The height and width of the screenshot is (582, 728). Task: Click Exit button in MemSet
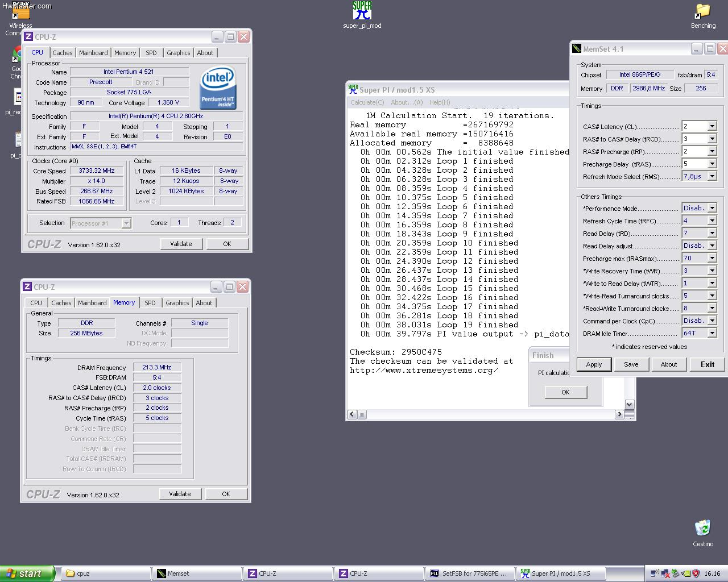pos(708,364)
